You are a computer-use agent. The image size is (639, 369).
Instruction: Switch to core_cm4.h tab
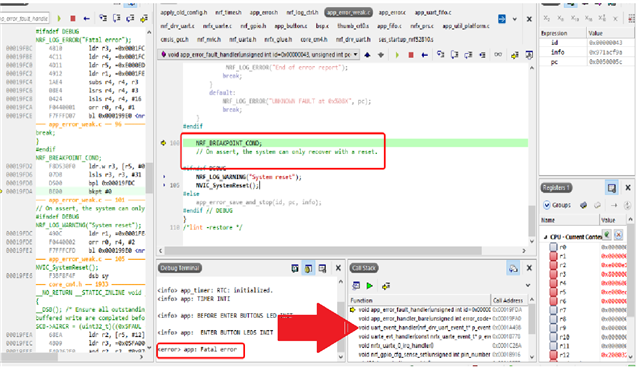point(314,40)
